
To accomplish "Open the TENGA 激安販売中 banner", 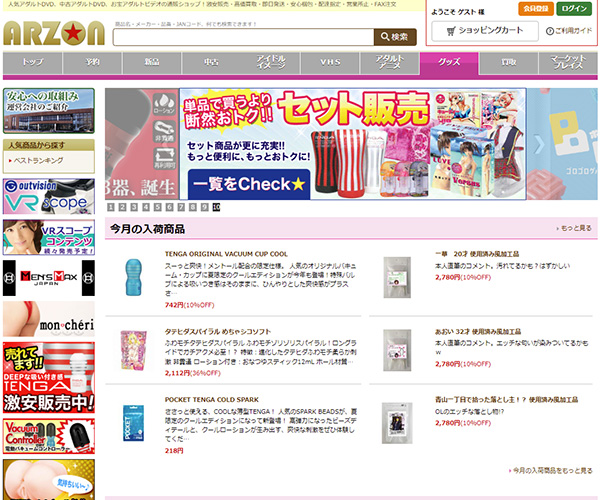I will (x=49, y=378).
